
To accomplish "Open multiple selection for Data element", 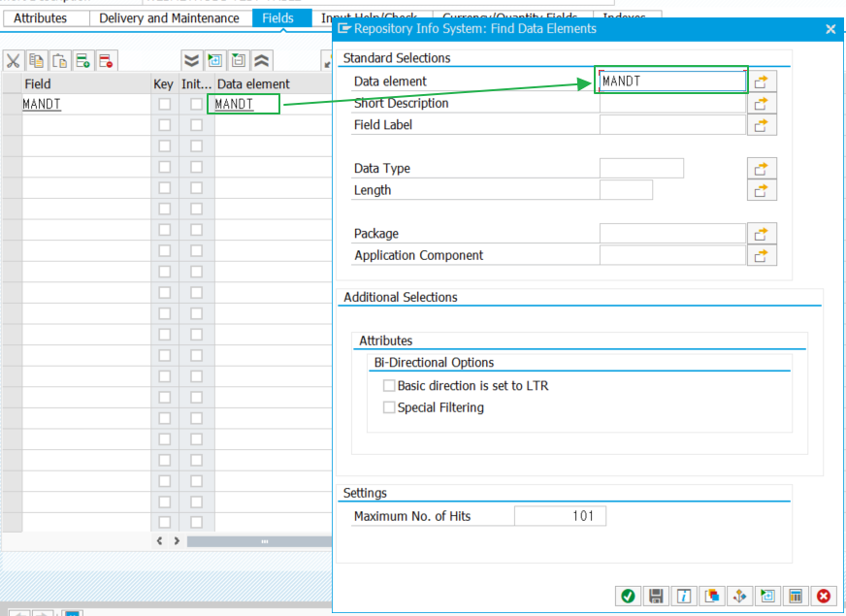I will point(762,81).
